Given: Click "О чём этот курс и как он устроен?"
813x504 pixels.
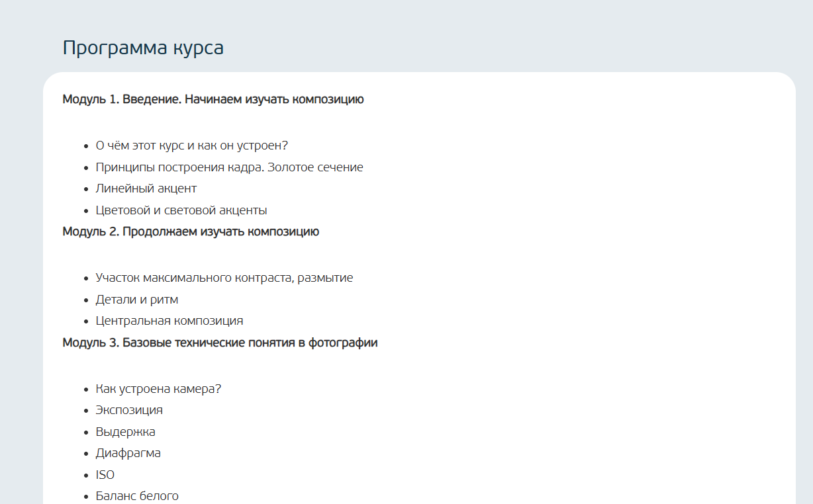Looking at the screenshot, I should (192, 146).
